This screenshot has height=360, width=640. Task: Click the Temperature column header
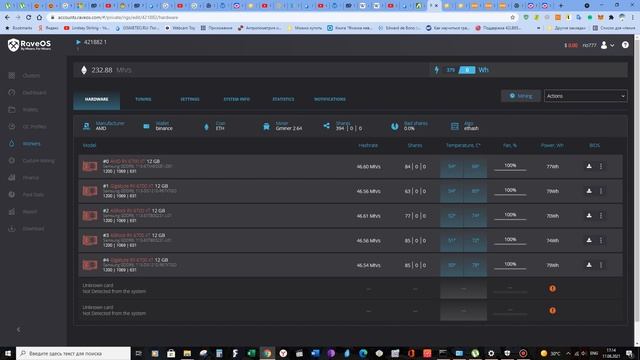[463, 145]
